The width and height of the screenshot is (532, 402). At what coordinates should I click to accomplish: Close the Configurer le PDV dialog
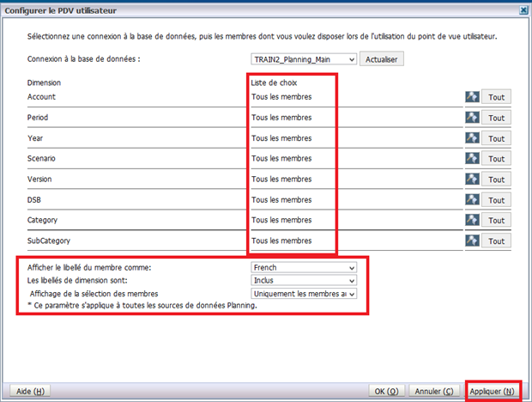pyautogui.click(x=523, y=9)
